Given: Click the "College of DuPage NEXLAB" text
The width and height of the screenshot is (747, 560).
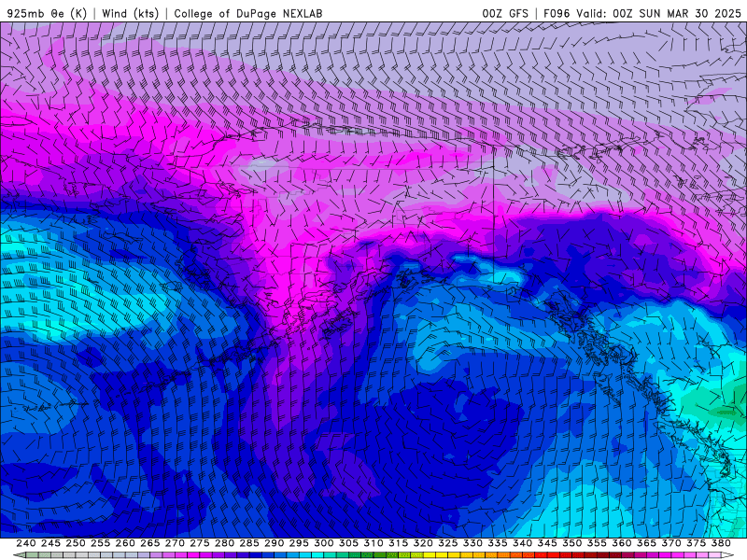Looking at the screenshot, I should 247,13.
